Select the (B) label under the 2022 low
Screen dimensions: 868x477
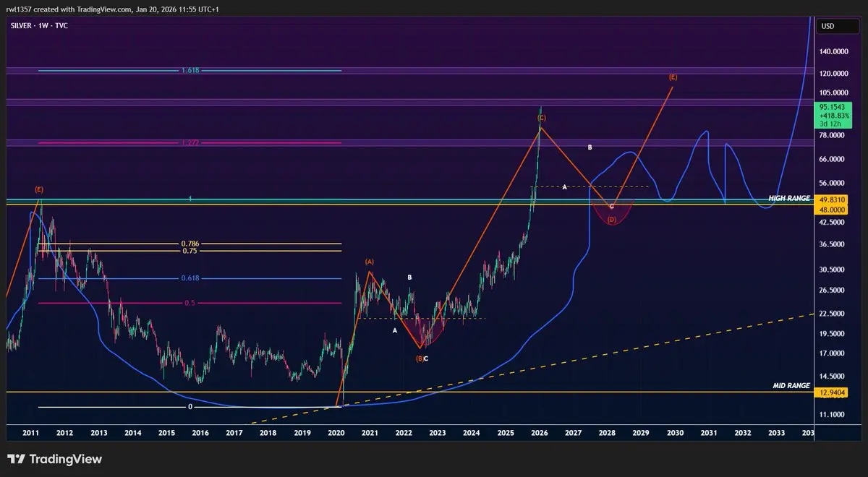(x=420, y=358)
